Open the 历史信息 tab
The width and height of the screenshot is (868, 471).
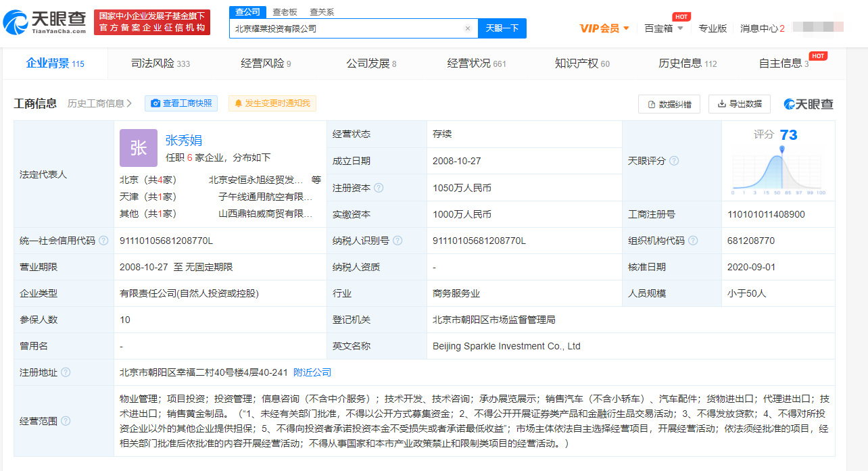tap(688, 64)
